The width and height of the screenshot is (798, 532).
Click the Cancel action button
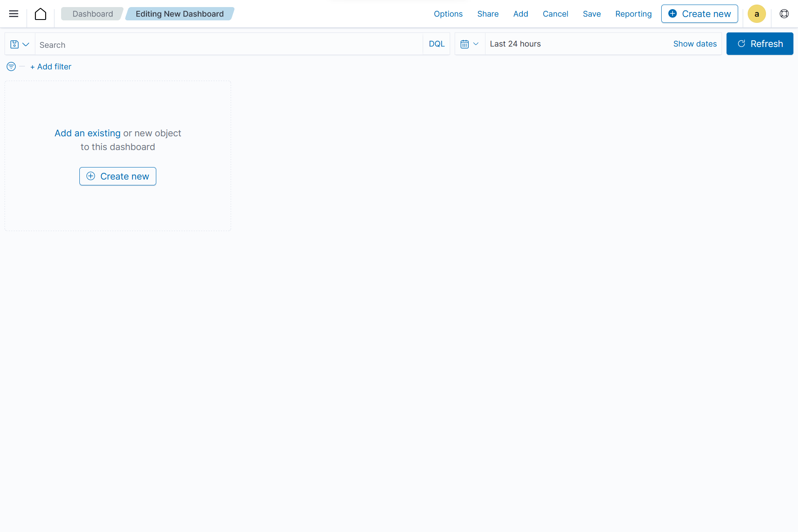[555, 14]
